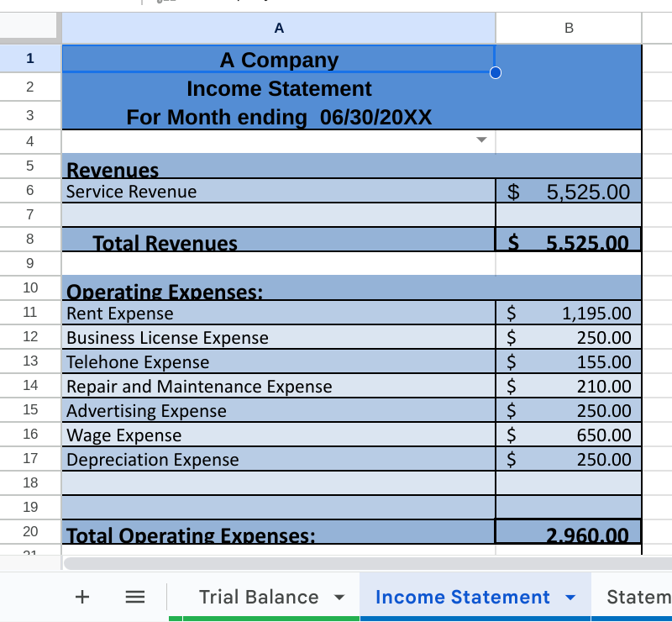672x622 pixels.
Task: Select the Total Revenues label cell
Action: tap(279, 240)
